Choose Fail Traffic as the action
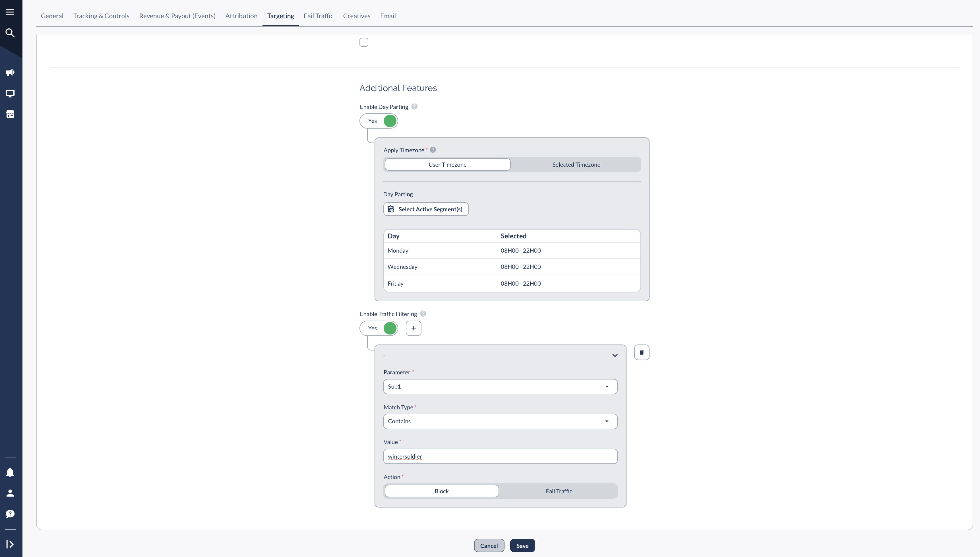980x557 pixels. (559, 491)
